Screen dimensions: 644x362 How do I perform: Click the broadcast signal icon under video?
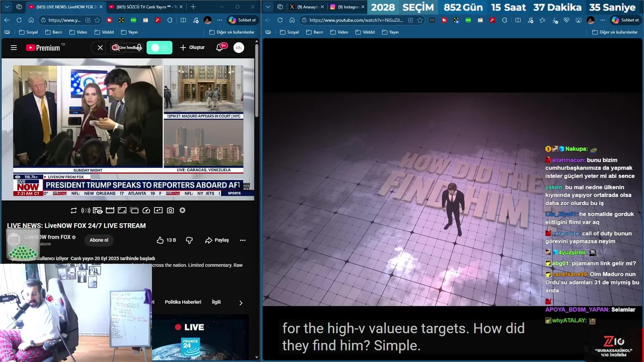click(86, 210)
